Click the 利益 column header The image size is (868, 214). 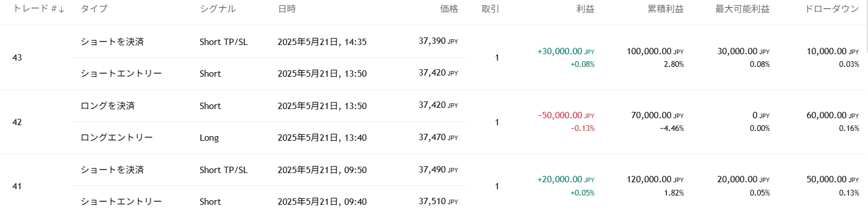[x=585, y=9]
